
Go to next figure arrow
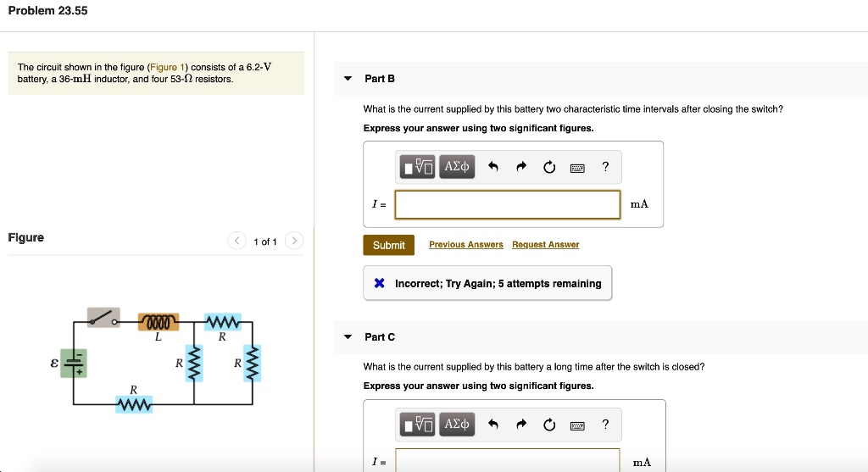[x=294, y=241]
